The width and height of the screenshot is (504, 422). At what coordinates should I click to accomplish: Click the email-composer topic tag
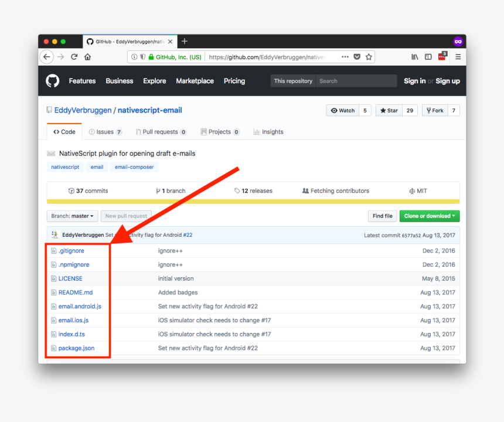click(x=134, y=167)
